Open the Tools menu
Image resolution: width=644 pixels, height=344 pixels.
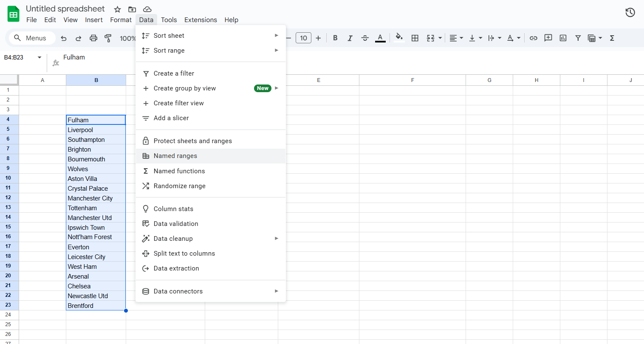pyautogui.click(x=169, y=20)
